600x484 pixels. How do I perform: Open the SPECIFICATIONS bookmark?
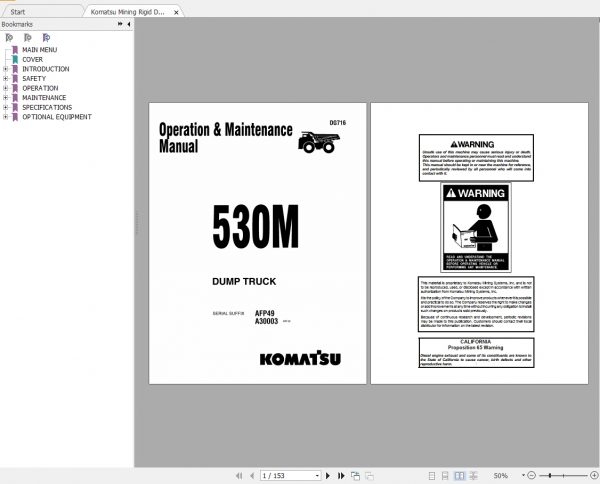[47, 107]
